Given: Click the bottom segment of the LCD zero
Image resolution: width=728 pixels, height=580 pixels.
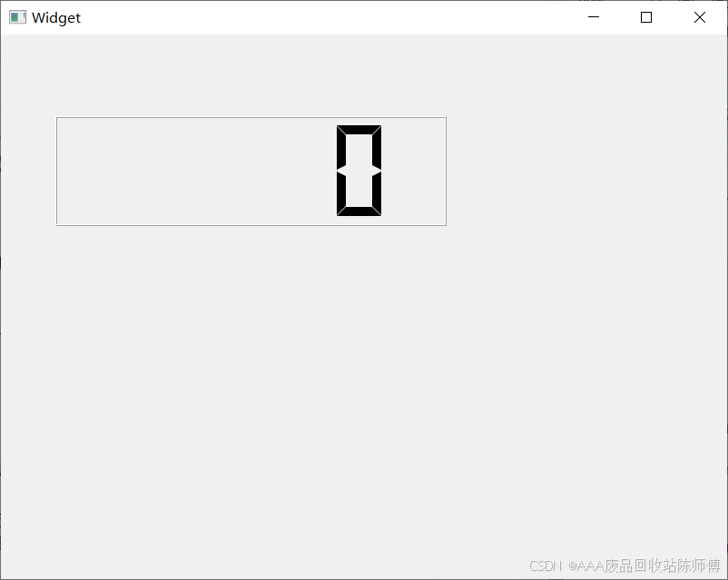Looking at the screenshot, I should [359, 211].
